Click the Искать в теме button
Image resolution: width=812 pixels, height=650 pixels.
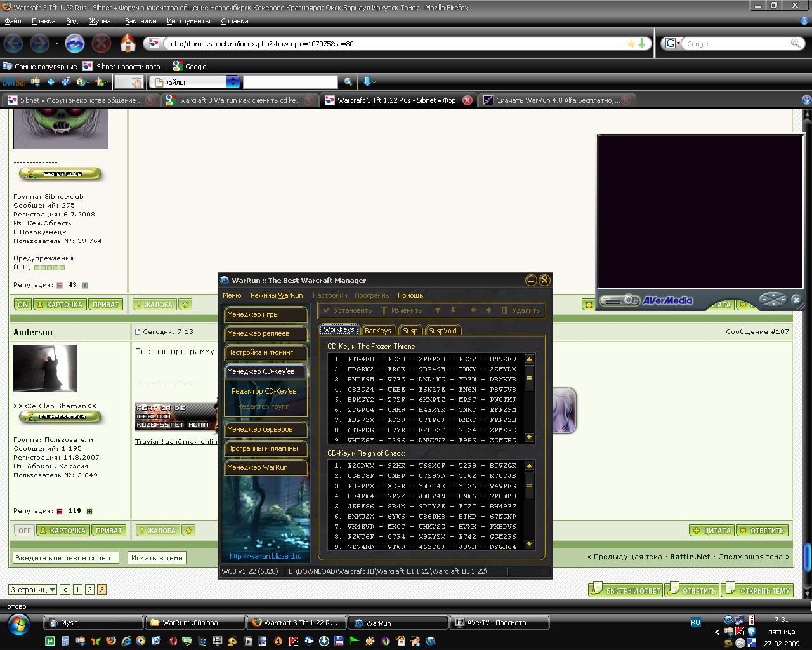point(157,558)
